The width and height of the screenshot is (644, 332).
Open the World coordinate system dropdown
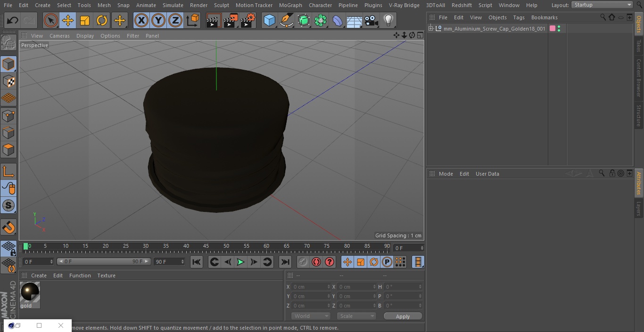tap(310, 316)
